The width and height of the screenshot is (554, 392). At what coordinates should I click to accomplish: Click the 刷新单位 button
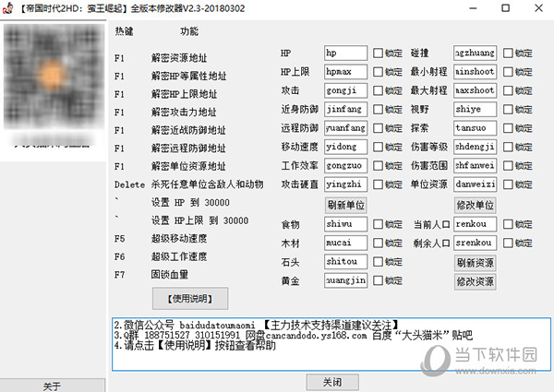pos(346,205)
